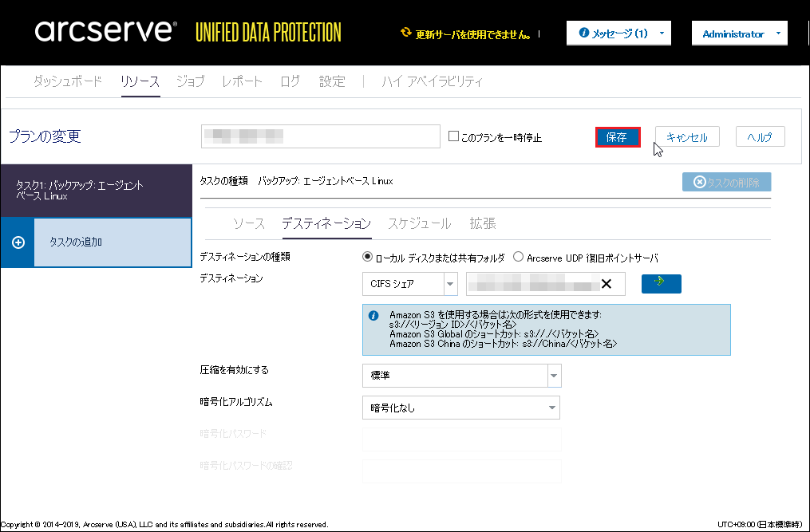Click the デスティネーションの種類 label
810x532 pixels.
pos(245,257)
